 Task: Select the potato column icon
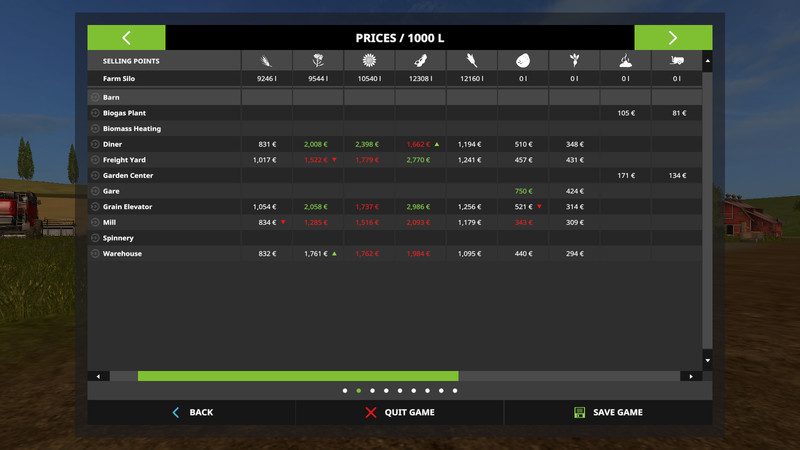tap(522, 61)
